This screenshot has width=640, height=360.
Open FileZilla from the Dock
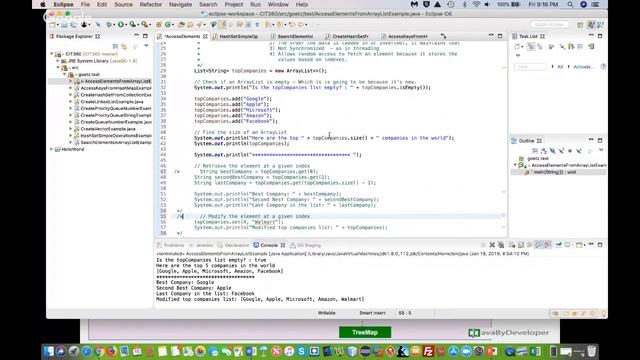[428, 351]
